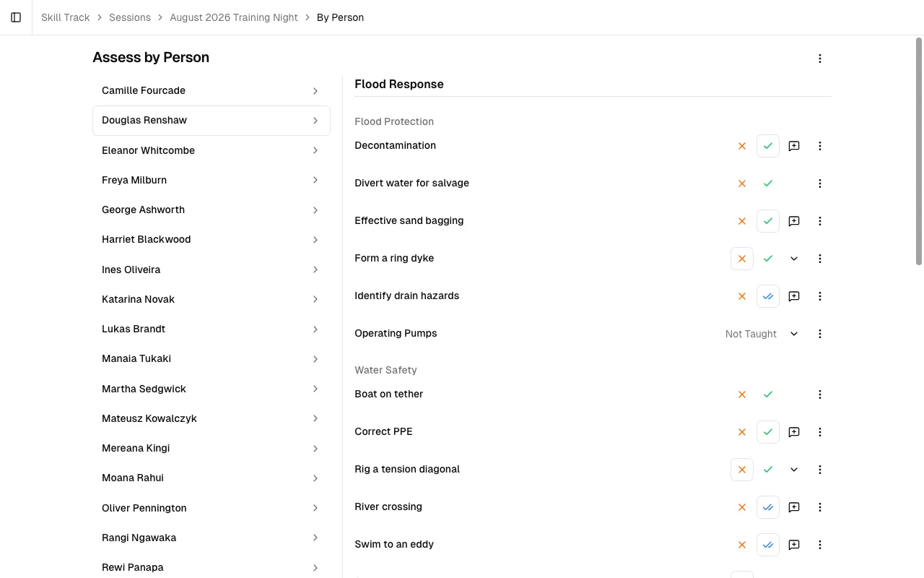Expand the Form a ring dyke chevron
Screen dimensions: 924x578
pyautogui.click(x=794, y=259)
